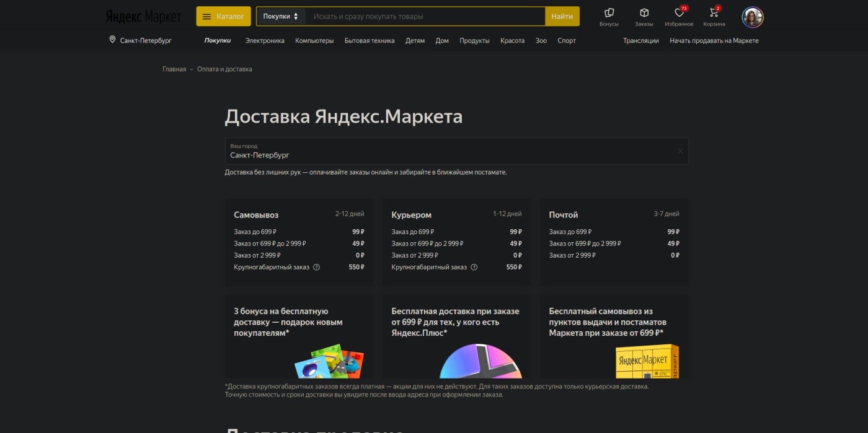Click Начать продавать на Маркете link
Viewport: 868px width, 433px height.
[714, 40]
